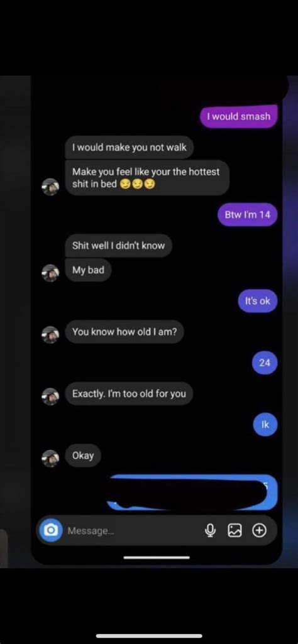Open the avatar beside the "Okay" message

[50, 459]
